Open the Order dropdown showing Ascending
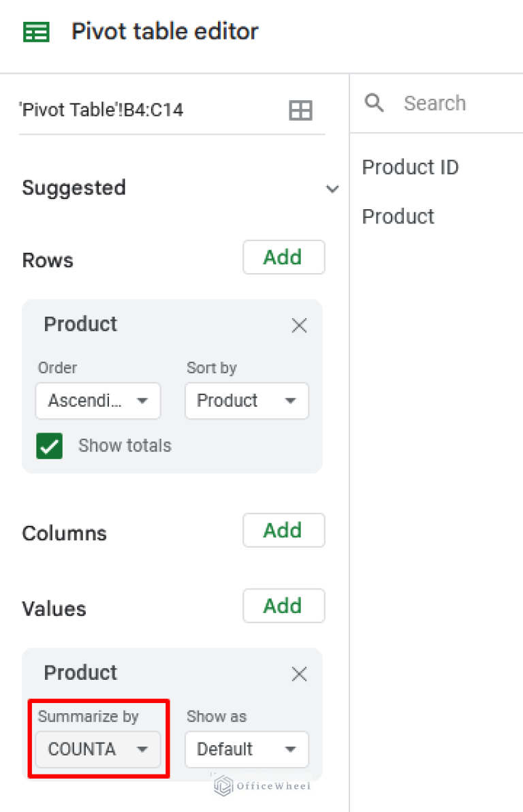The width and height of the screenshot is (523, 812). click(x=97, y=401)
